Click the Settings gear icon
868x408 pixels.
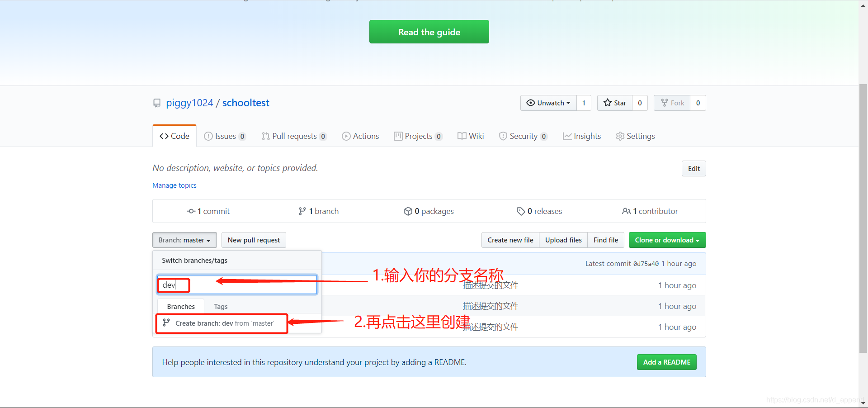(620, 136)
